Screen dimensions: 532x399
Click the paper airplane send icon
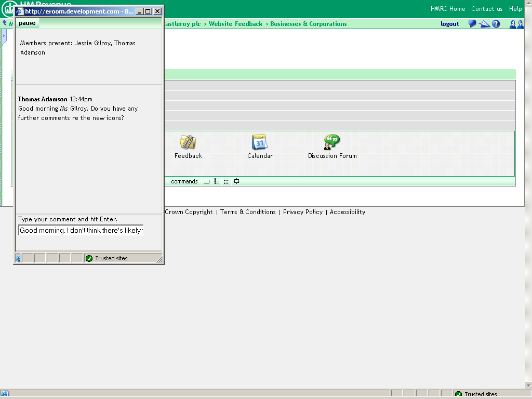[484, 24]
